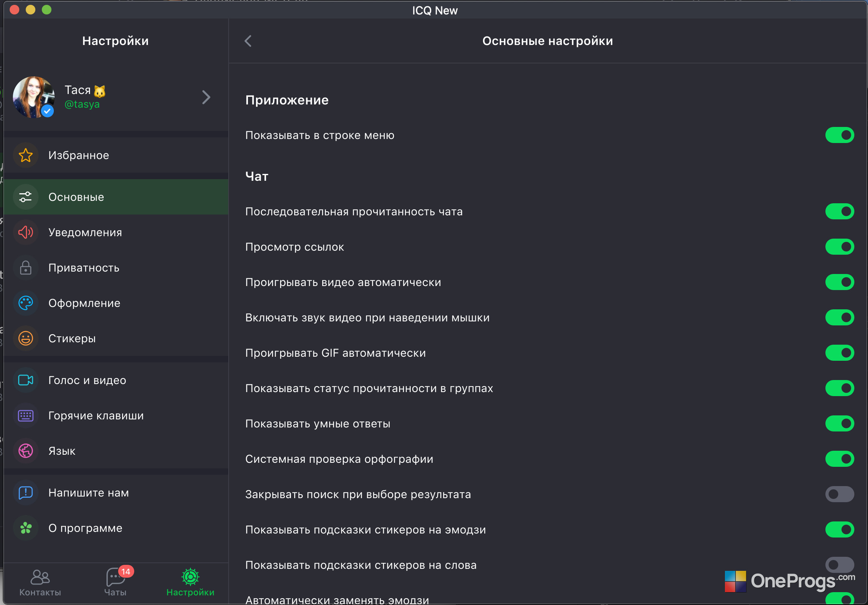The height and width of the screenshot is (605, 868).
Task: Click the ICQ flower icon for О программе
Action: click(x=26, y=528)
